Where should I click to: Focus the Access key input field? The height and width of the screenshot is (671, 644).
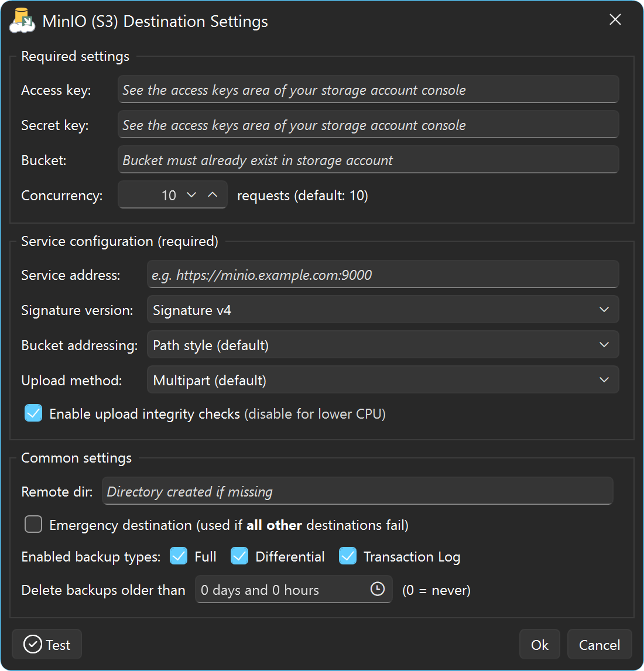pos(368,90)
